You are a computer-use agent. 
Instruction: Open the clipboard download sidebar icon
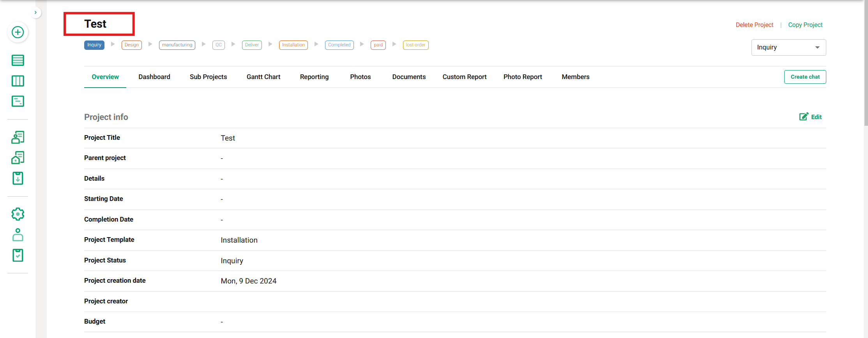[x=18, y=178]
